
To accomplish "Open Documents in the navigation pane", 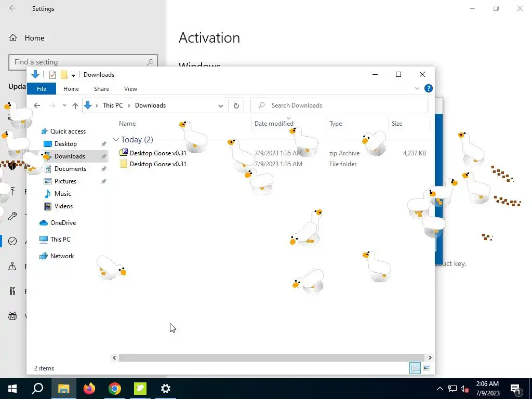I will (70, 169).
